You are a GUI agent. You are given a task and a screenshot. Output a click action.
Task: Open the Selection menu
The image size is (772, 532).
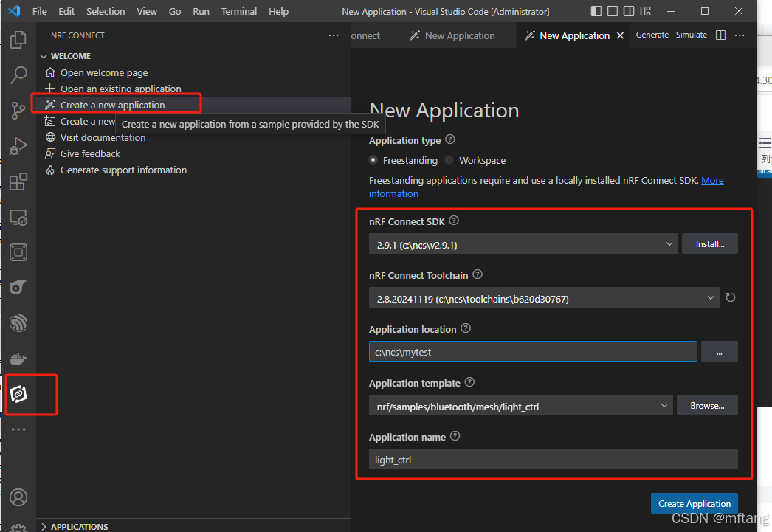point(106,11)
